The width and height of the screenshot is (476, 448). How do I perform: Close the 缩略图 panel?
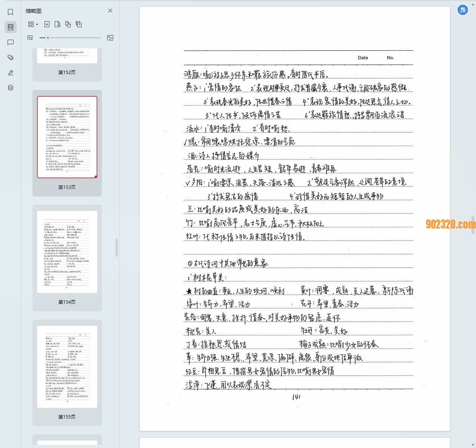click(x=110, y=11)
